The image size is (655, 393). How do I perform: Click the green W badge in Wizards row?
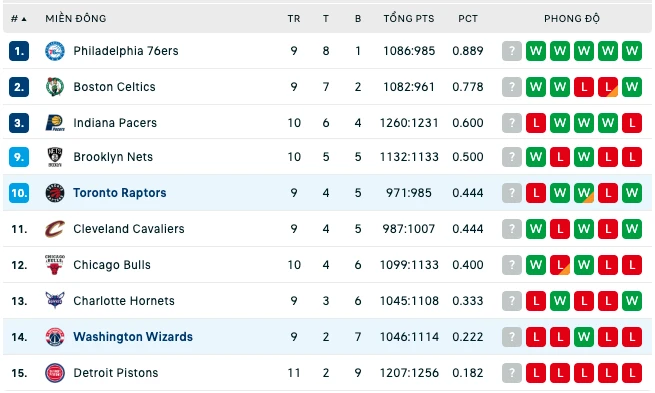pos(584,337)
